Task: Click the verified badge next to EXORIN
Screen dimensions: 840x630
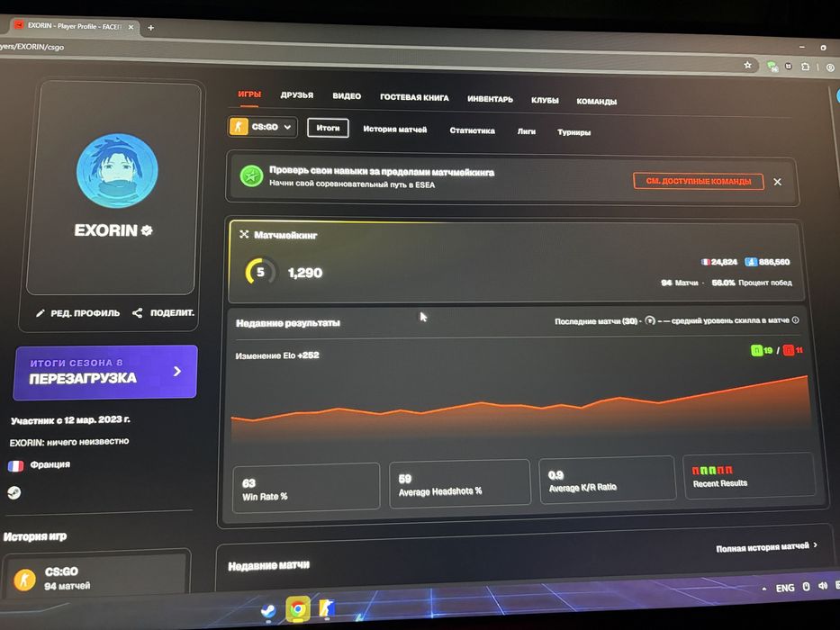Action: (x=147, y=230)
